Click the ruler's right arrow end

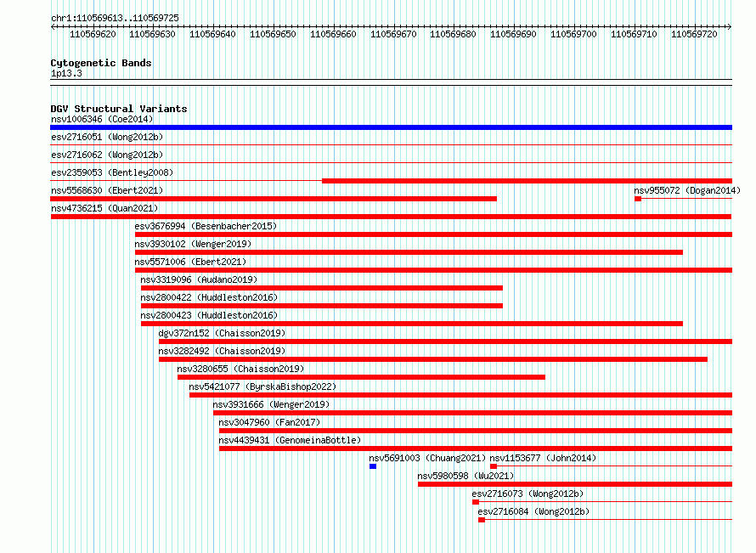click(730, 27)
